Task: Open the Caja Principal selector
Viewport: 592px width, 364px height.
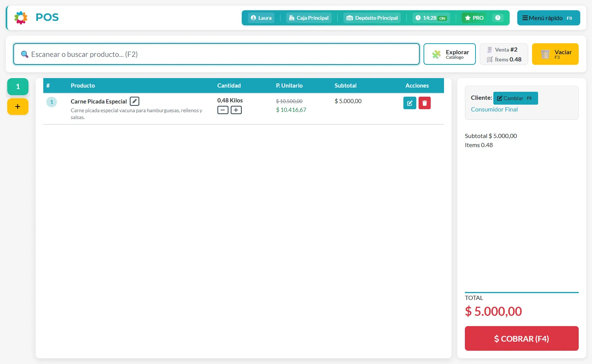Action: coord(309,18)
